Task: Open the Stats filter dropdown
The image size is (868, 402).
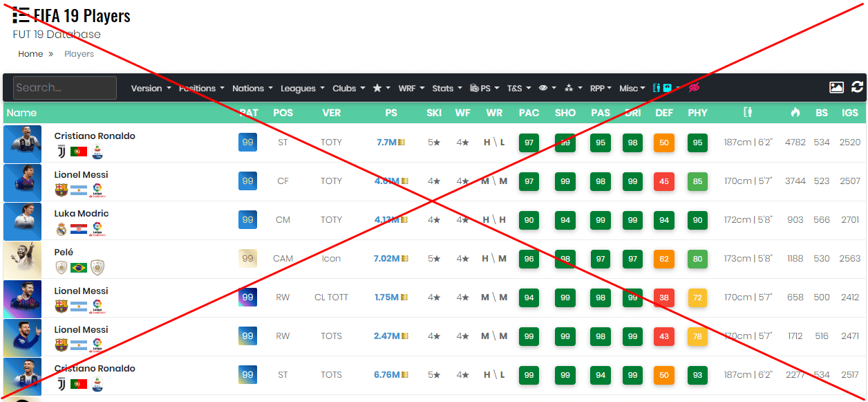Action: 447,88
